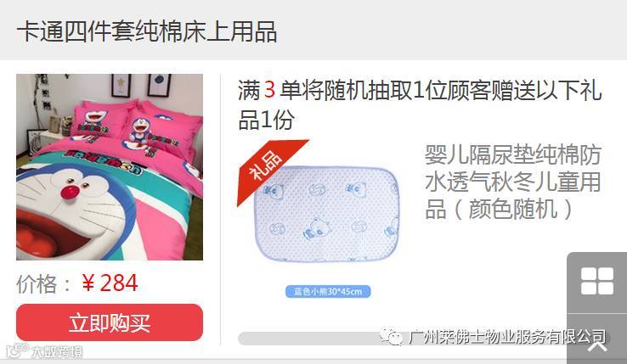Open the Doraemon bedding product photo
Viewport: 627px width, 364px height.
tap(110, 167)
